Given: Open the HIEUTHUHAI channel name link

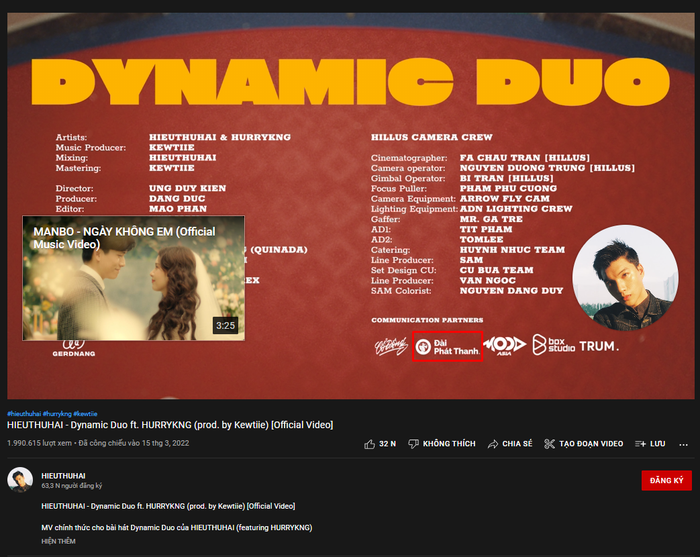Looking at the screenshot, I should click(63, 476).
